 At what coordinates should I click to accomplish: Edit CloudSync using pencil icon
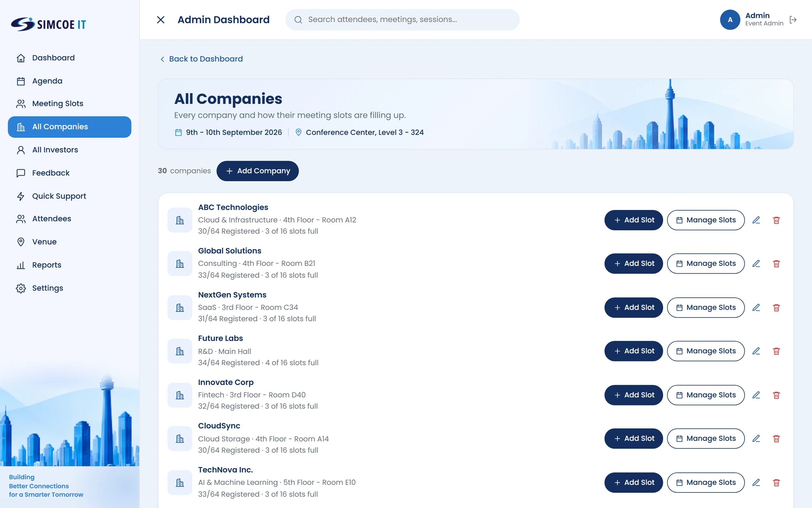click(x=756, y=439)
